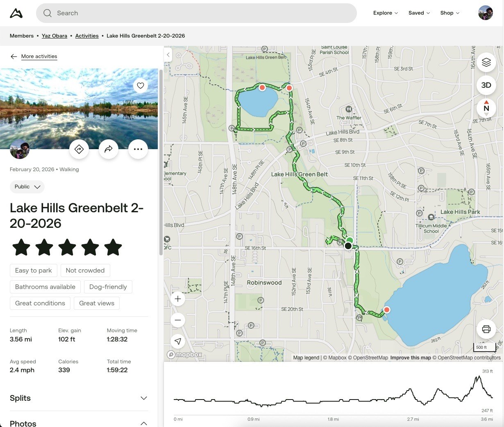Image resolution: width=504 pixels, height=427 pixels.
Task: Open the map layers selector
Action: (486, 62)
